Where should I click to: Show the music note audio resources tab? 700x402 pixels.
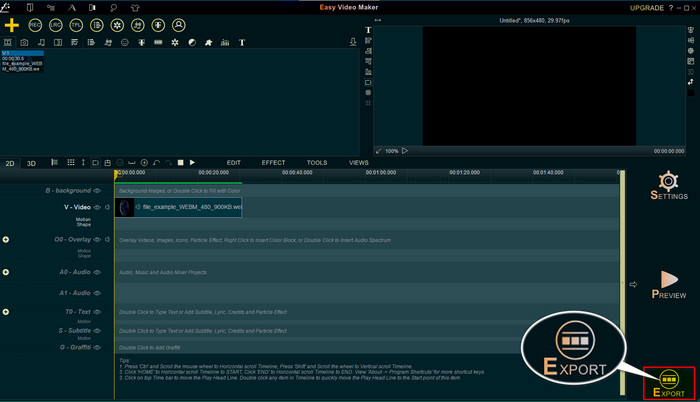[41, 42]
